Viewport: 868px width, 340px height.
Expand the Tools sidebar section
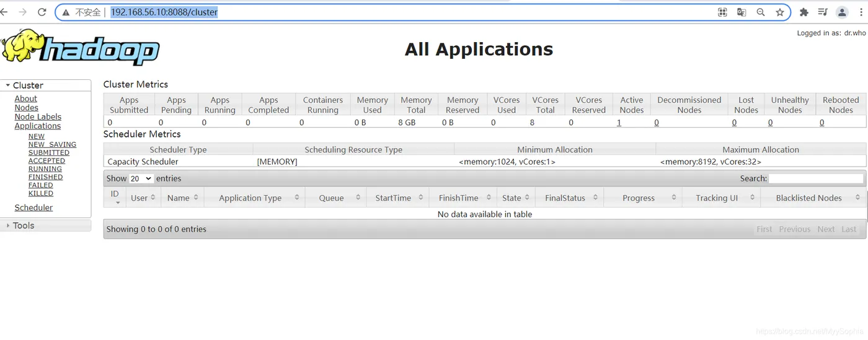click(x=46, y=225)
